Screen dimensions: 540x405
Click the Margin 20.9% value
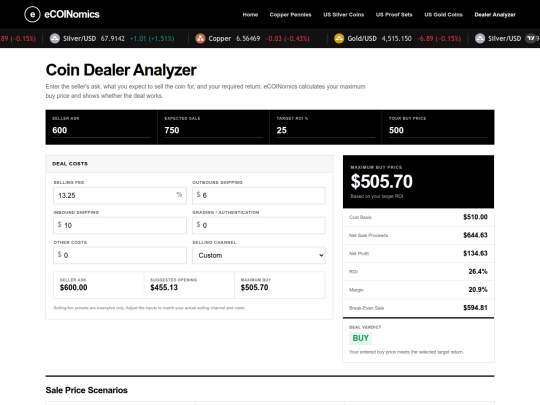pos(478,290)
